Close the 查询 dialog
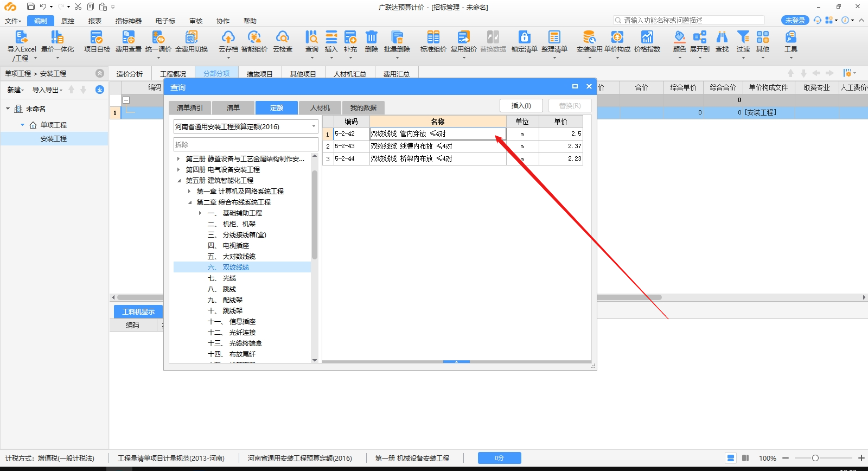868x471 pixels. click(x=589, y=86)
